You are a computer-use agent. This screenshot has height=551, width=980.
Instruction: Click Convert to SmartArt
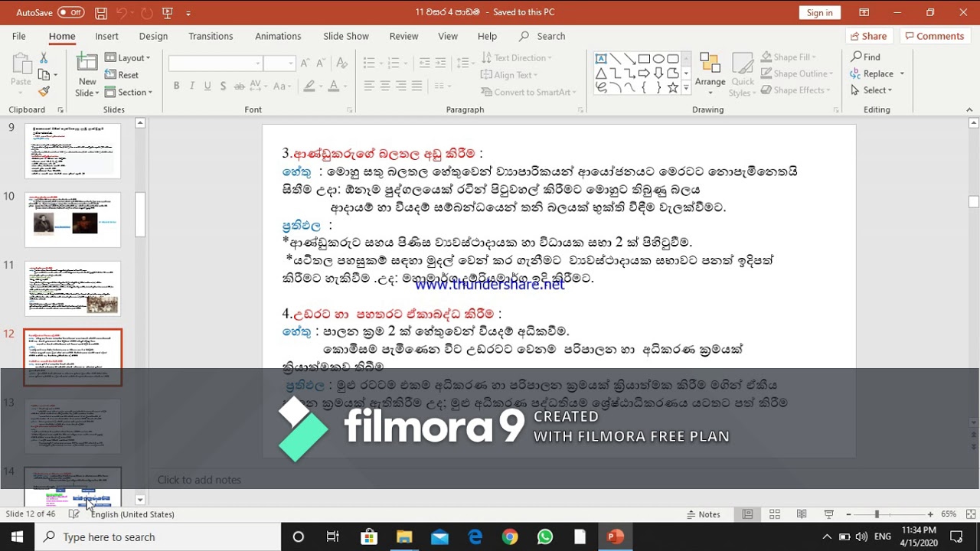[528, 92]
